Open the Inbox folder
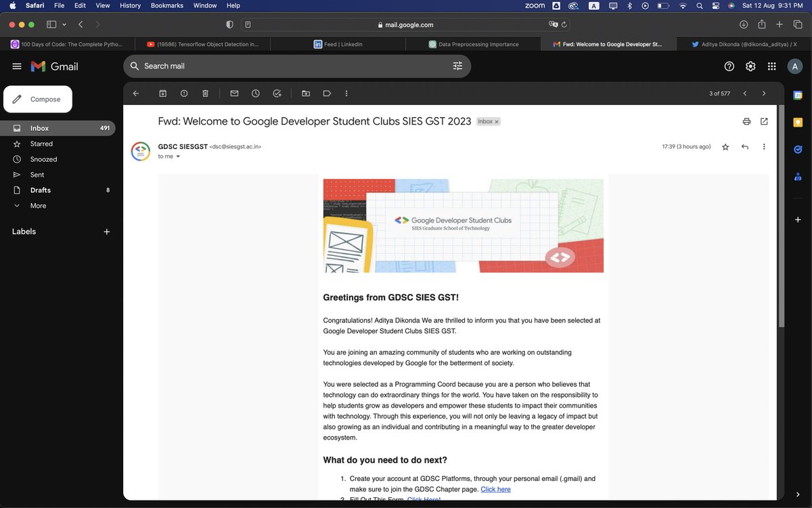Viewport: 812px width, 508px height. pos(58,128)
